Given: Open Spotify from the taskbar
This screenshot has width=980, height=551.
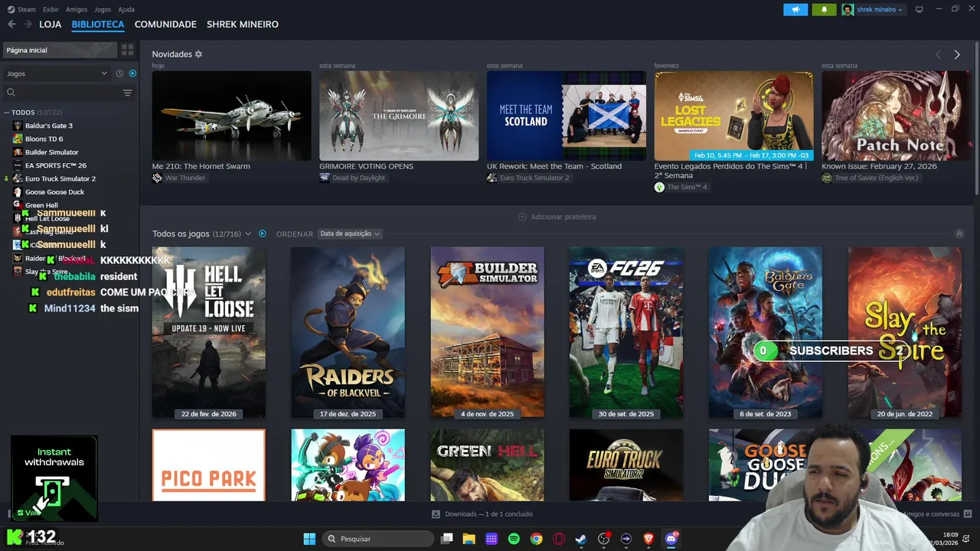Looking at the screenshot, I should (x=514, y=539).
